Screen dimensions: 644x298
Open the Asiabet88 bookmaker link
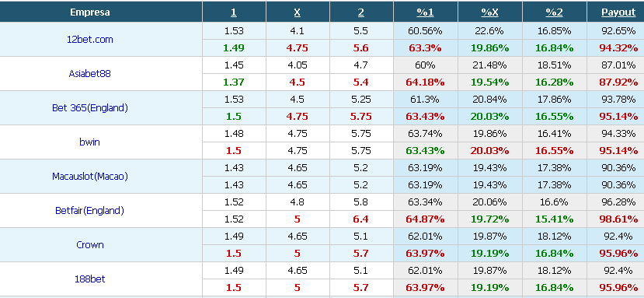tap(89, 74)
